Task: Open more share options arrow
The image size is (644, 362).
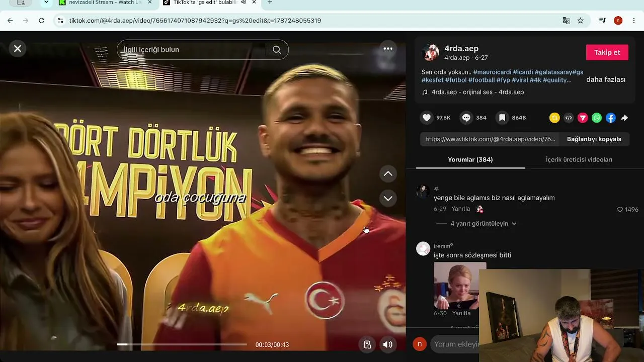Action: click(x=624, y=118)
